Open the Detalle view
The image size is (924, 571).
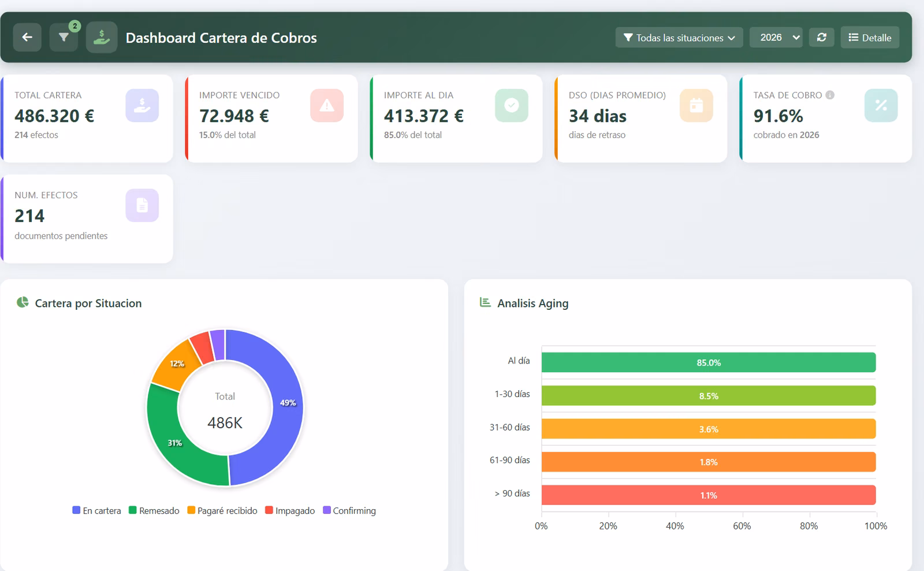click(x=870, y=38)
